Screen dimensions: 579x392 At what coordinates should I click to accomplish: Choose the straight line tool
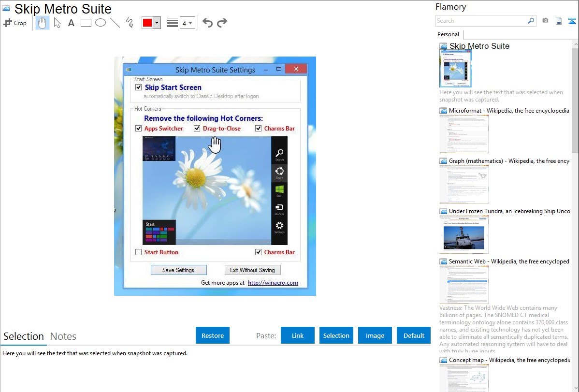pyautogui.click(x=115, y=23)
